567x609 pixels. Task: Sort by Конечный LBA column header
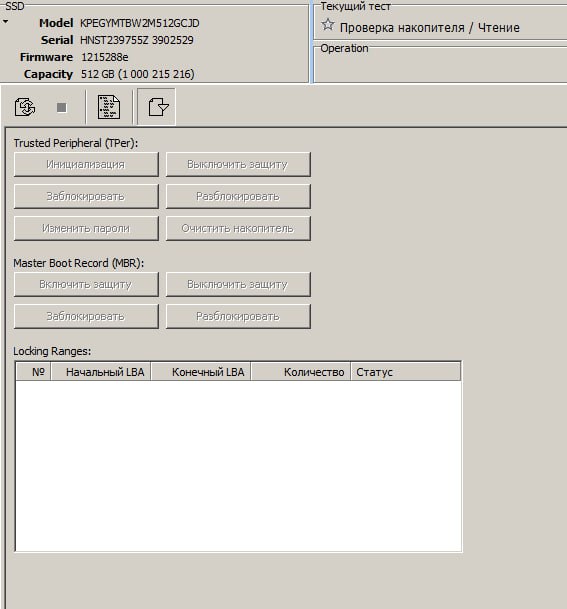201,372
